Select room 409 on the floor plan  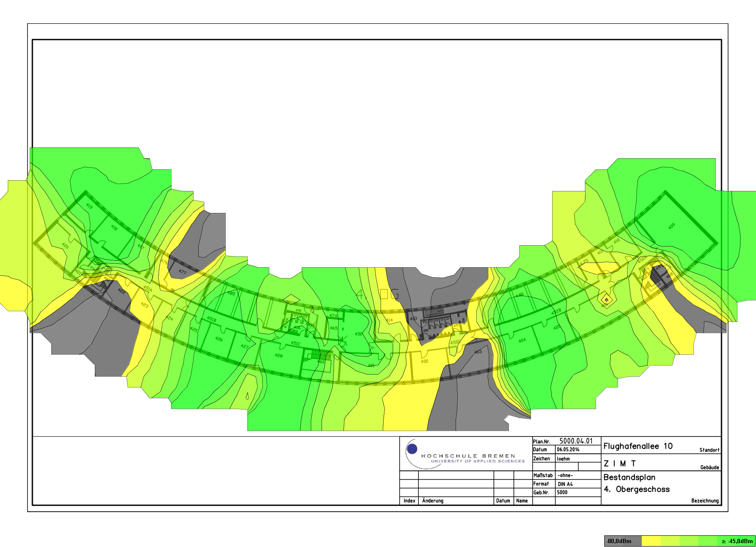point(672,226)
